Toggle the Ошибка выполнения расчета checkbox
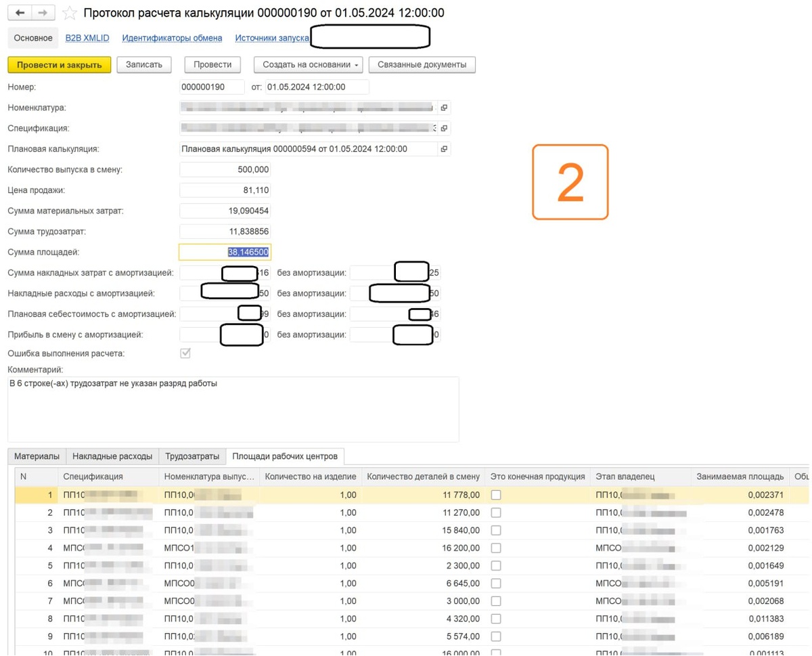The width and height of the screenshot is (812, 656). tap(185, 353)
